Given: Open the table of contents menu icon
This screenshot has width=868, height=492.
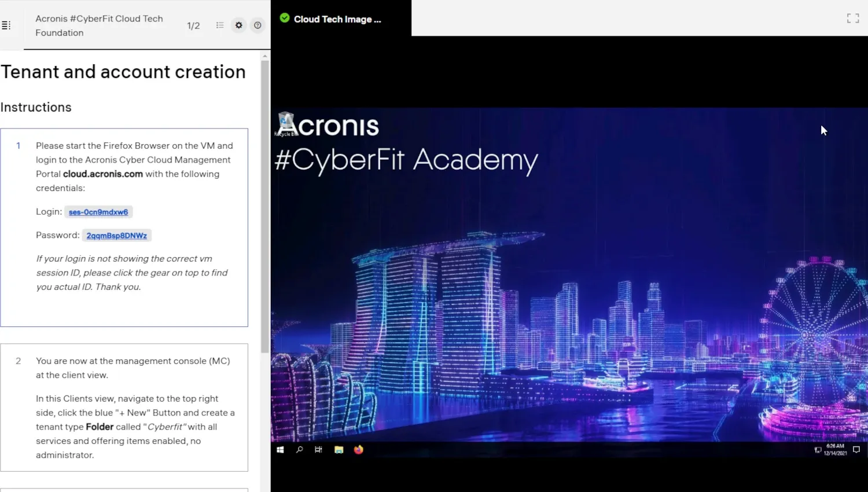Looking at the screenshot, I should click(6, 25).
